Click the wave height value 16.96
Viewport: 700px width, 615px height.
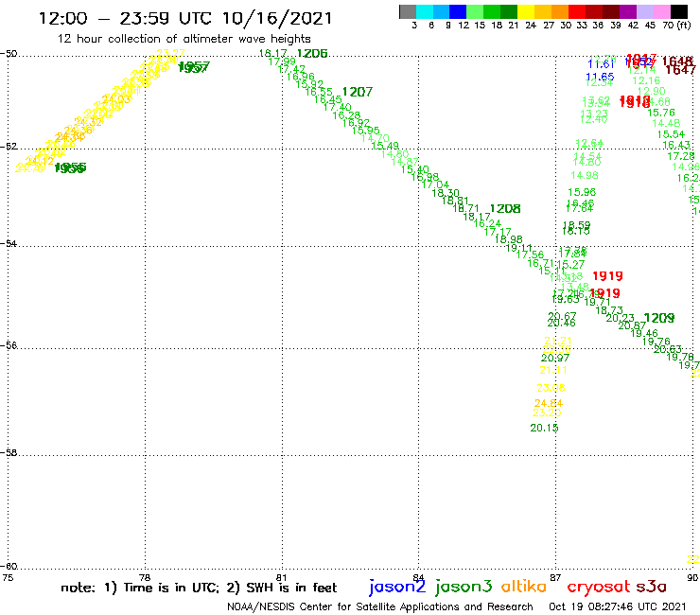(x=301, y=77)
